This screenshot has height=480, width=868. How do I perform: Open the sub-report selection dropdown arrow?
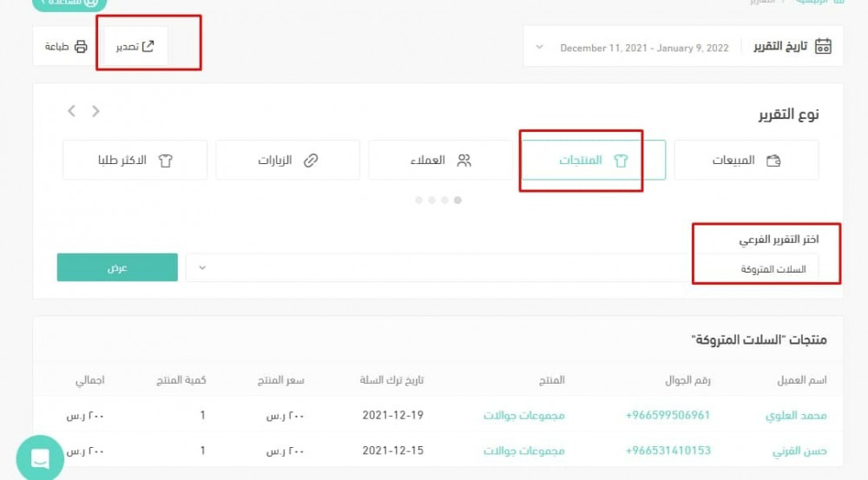202,268
